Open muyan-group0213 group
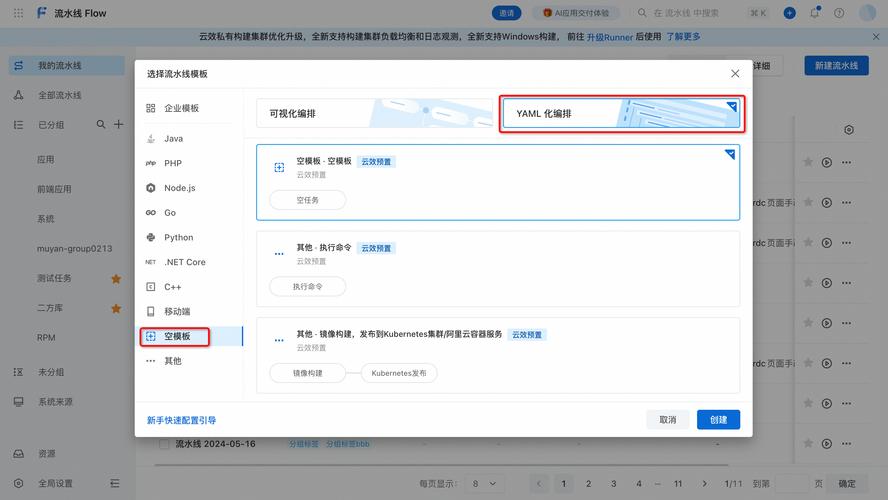Viewport: 888px width, 500px height. coord(74,249)
